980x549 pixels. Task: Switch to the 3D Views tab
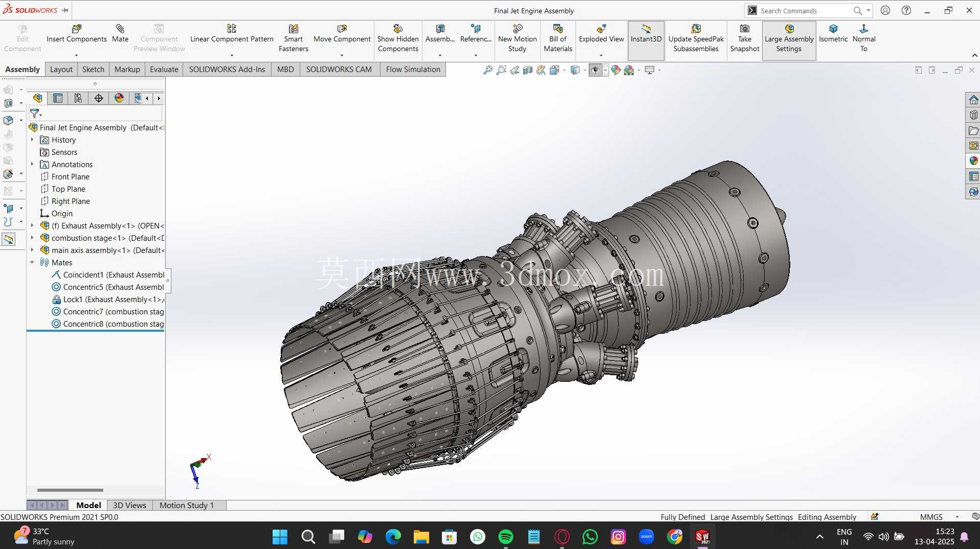(129, 505)
